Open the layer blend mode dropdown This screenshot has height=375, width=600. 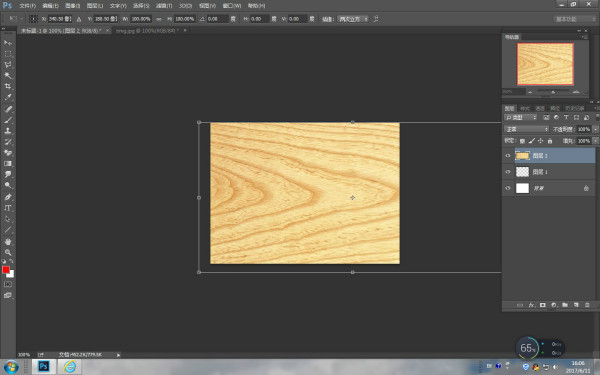(526, 129)
